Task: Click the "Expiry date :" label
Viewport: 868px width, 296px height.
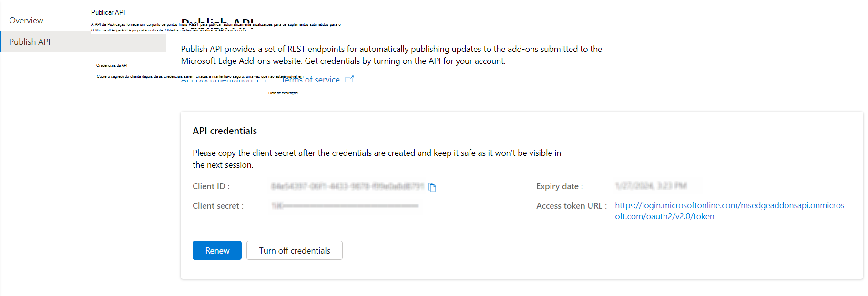Action: [559, 186]
